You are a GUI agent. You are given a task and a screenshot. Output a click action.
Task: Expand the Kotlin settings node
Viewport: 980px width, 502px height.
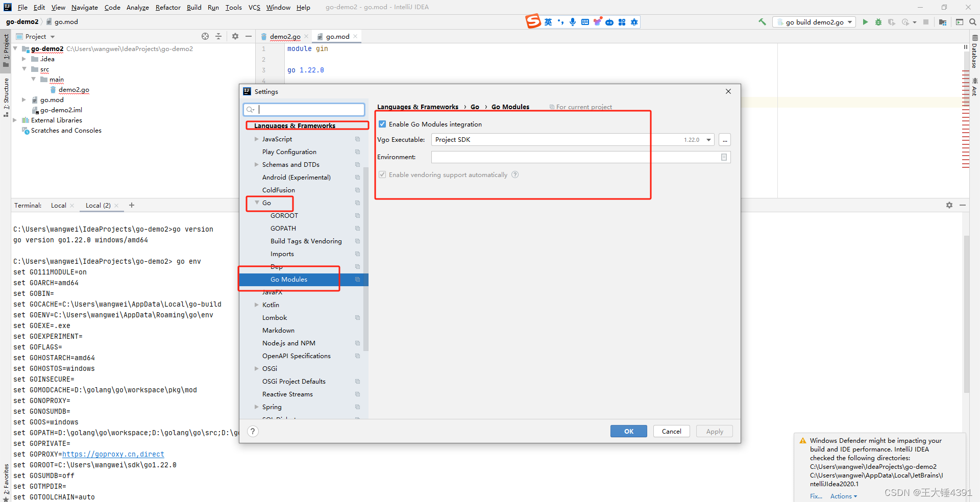[x=257, y=305]
